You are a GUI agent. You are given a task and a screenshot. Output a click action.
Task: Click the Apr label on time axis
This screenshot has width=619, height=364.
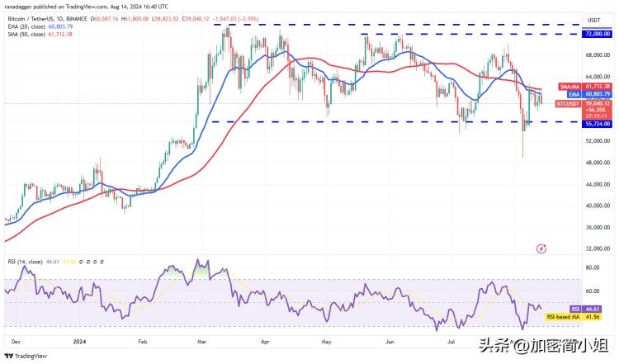click(x=265, y=342)
